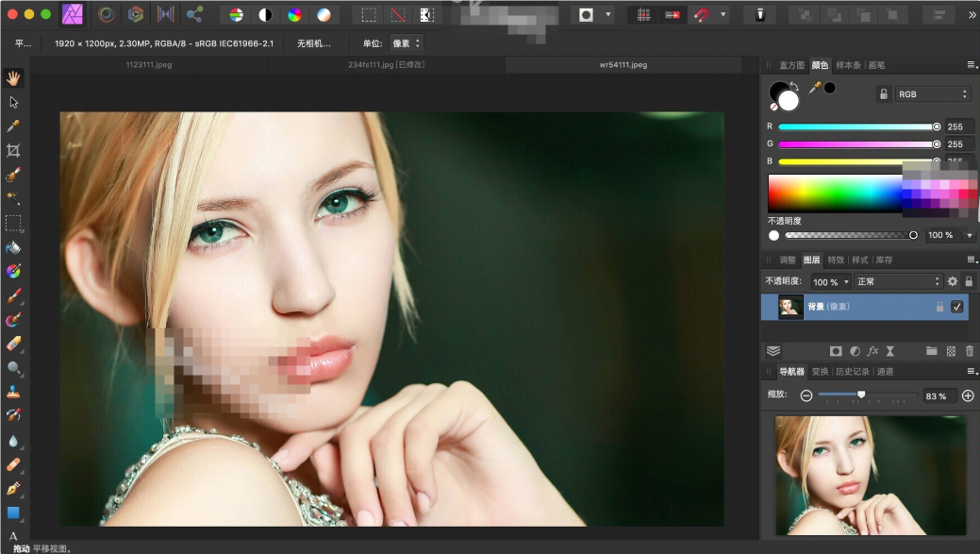Toggle the colour panel lock icon

(x=884, y=94)
